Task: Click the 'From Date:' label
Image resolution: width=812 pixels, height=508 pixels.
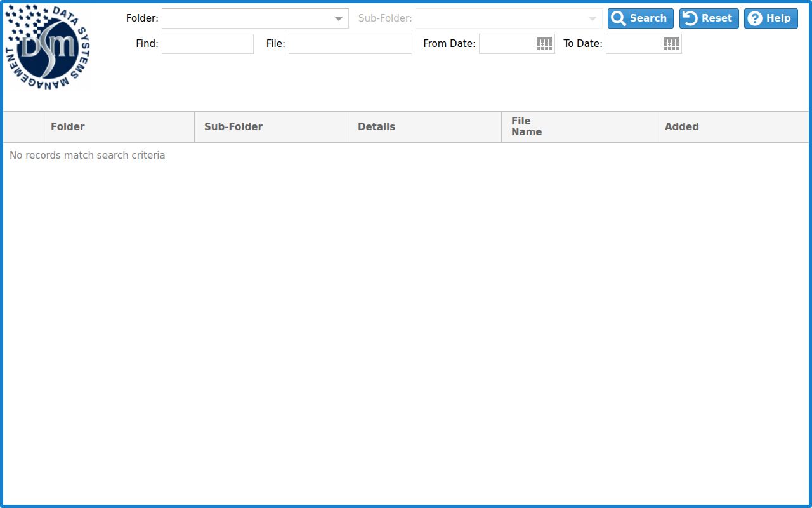Action: point(449,44)
